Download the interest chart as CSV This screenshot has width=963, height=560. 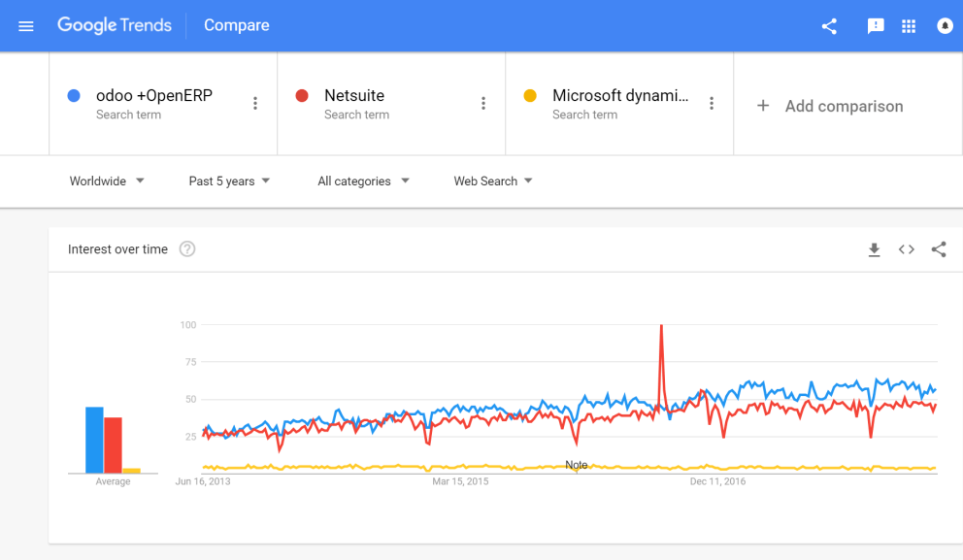pos(874,249)
